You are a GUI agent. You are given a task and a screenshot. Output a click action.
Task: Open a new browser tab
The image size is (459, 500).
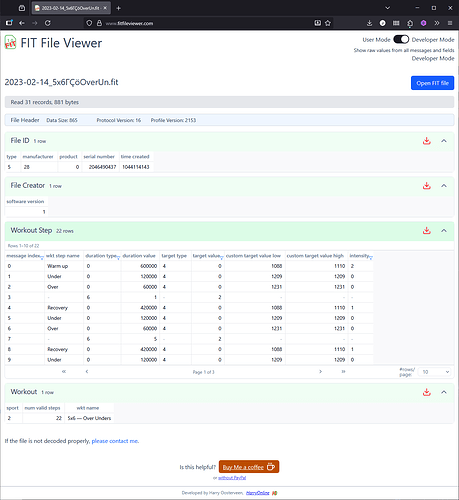click(x=118, y=8)
